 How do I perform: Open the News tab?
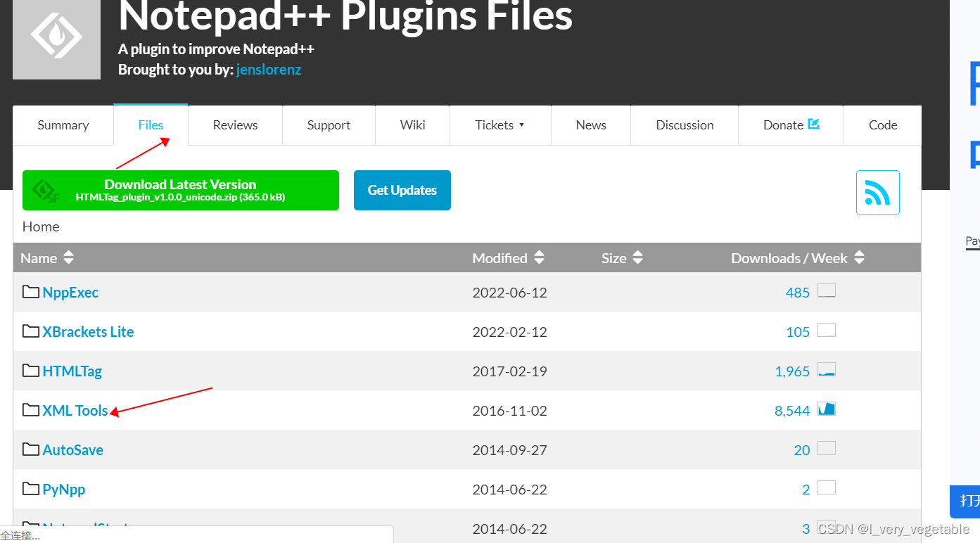pyautogui.click(x=591, y=125)
